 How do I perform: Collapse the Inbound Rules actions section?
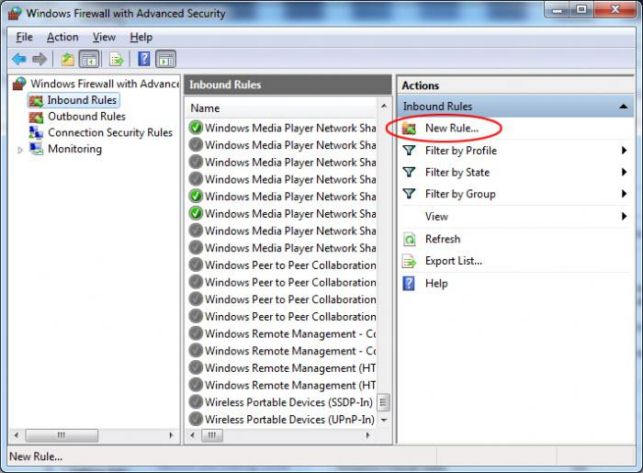click(x=623, y=107)
